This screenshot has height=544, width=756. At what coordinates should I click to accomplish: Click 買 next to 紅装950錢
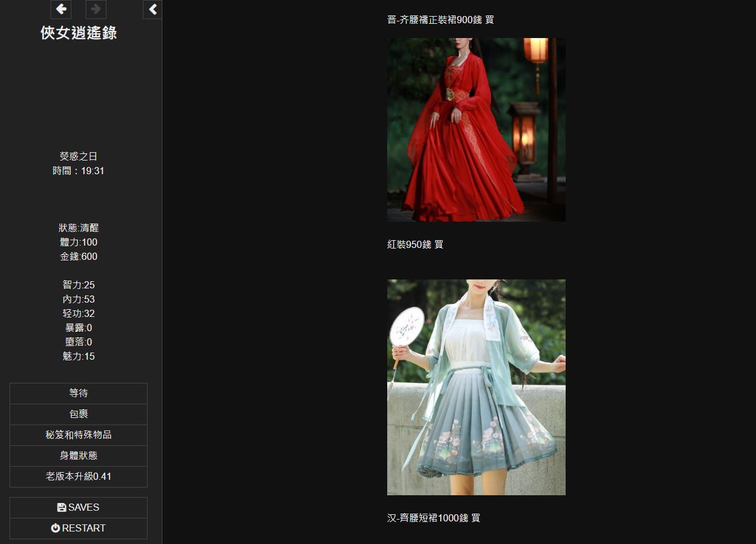pos(438,244)
